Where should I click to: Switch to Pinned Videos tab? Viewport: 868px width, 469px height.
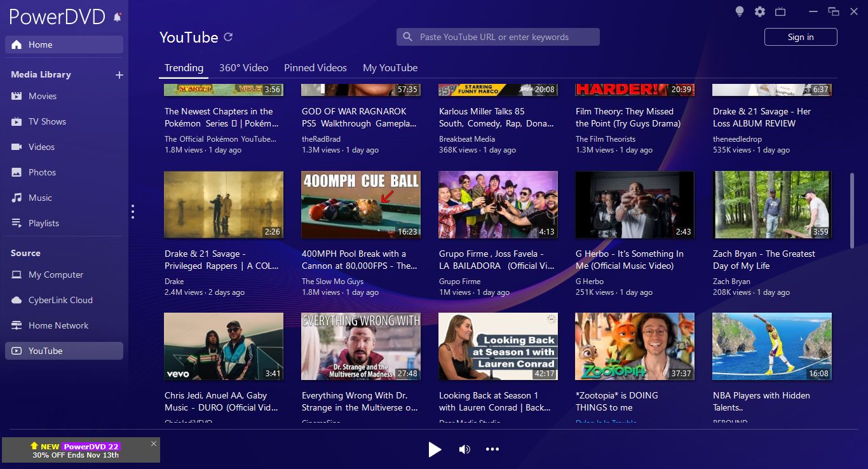point(315,67)
